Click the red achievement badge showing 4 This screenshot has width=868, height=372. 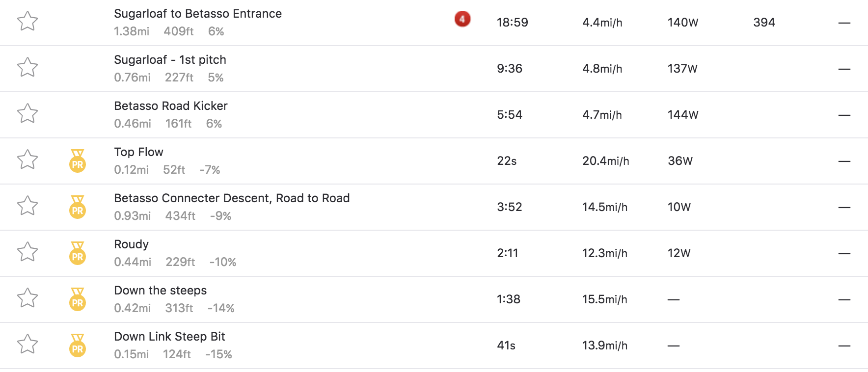click(462, 19)
